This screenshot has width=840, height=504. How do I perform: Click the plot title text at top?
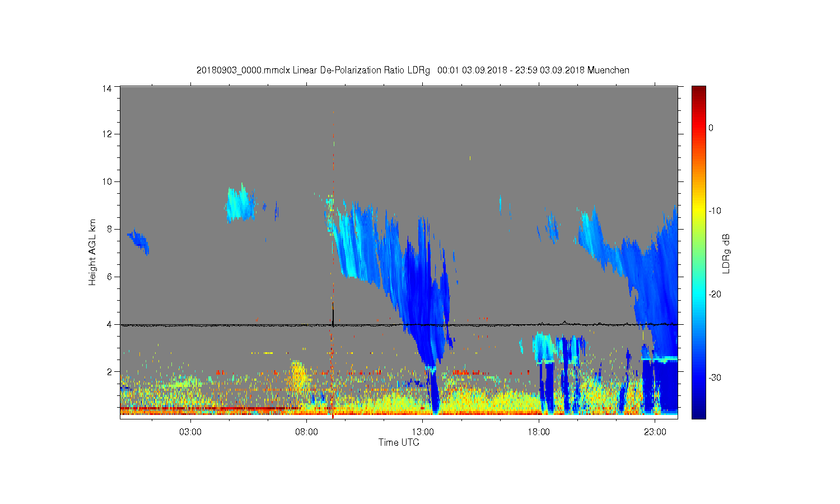pyautogui.click(x=413, y=71)
